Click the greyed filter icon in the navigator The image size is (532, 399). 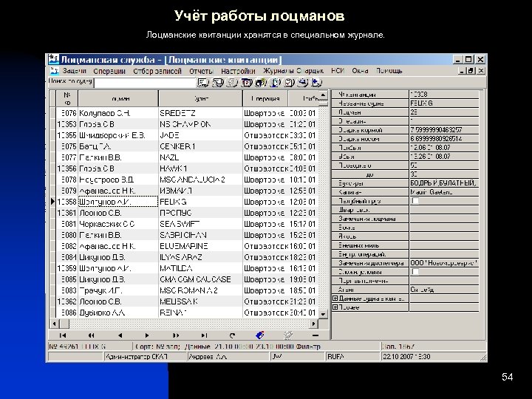coord(288,335)
